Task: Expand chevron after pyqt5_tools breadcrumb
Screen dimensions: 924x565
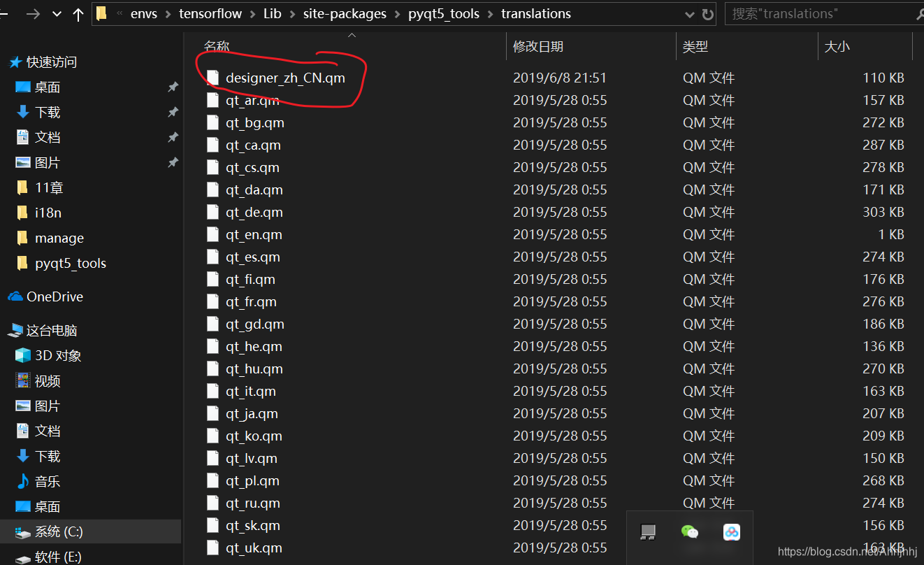Action: click(491, 14)
